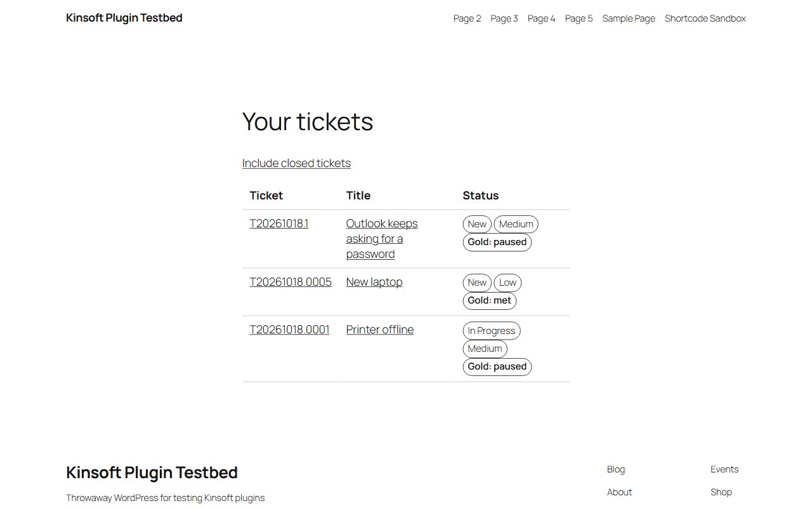Open the 'Outlook keeps asking for a password' ticket title

tap(382, 239)
